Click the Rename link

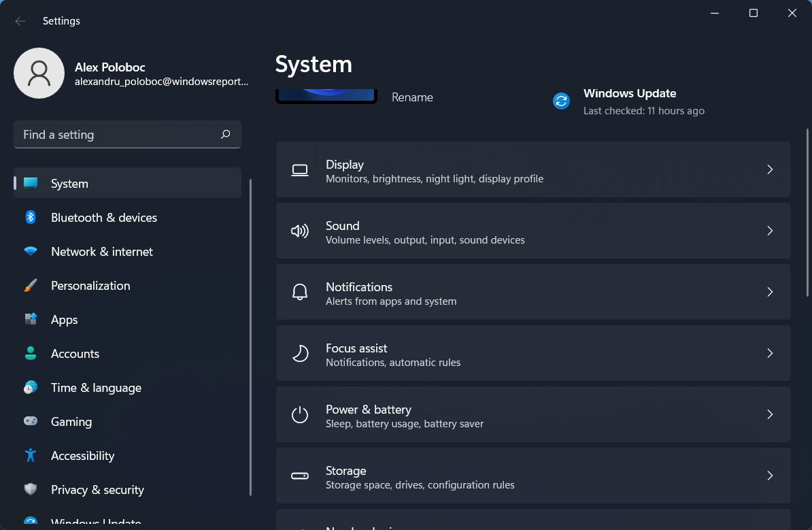pos(412,97)
